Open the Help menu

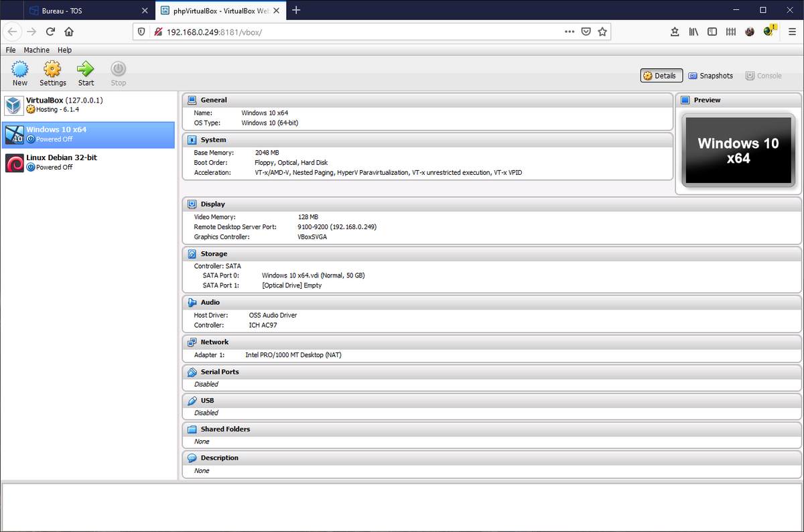pos(64,50)
